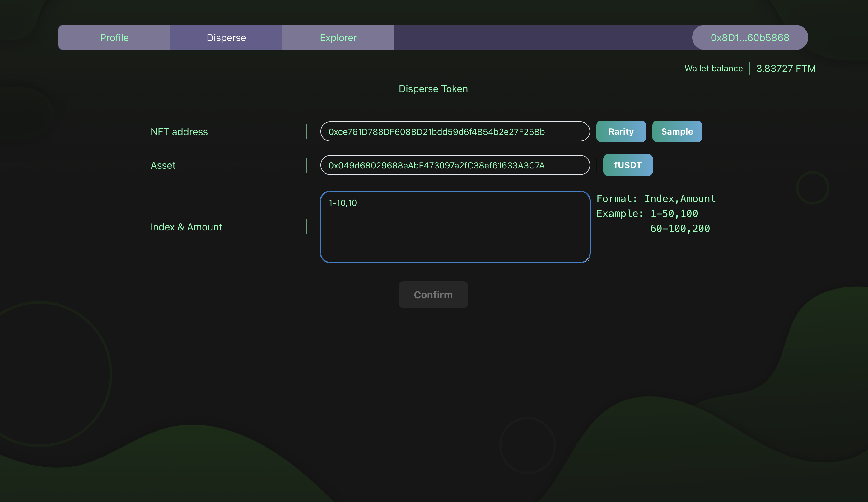Click the 0x8D1...60b5868 wallet button
This screenshot has width=868, height=502.
[x=749, y=38]
